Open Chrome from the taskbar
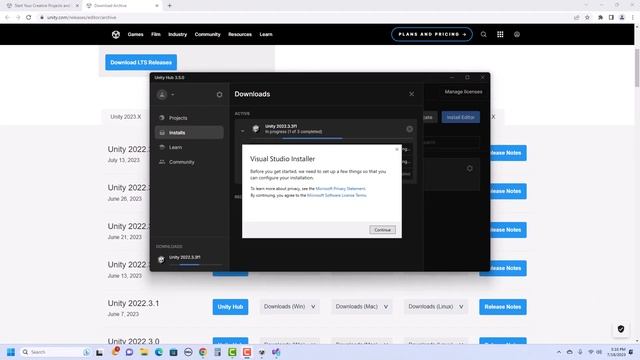The image size is (640, 360). click(203, 352)
